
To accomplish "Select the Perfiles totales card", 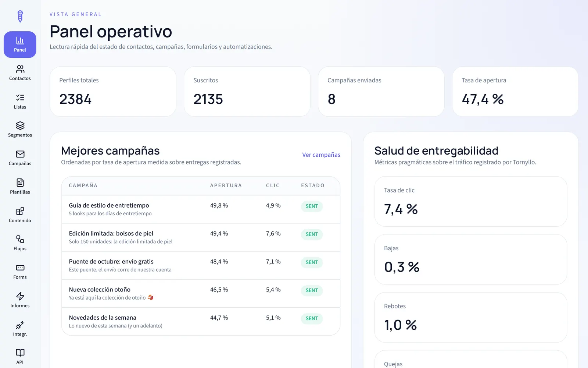I will pos(113,92).
